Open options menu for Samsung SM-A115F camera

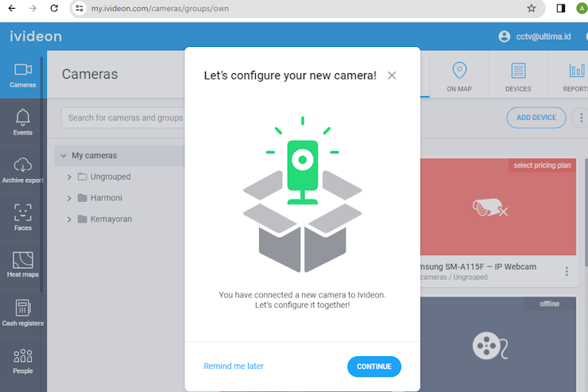coord(567,272)
